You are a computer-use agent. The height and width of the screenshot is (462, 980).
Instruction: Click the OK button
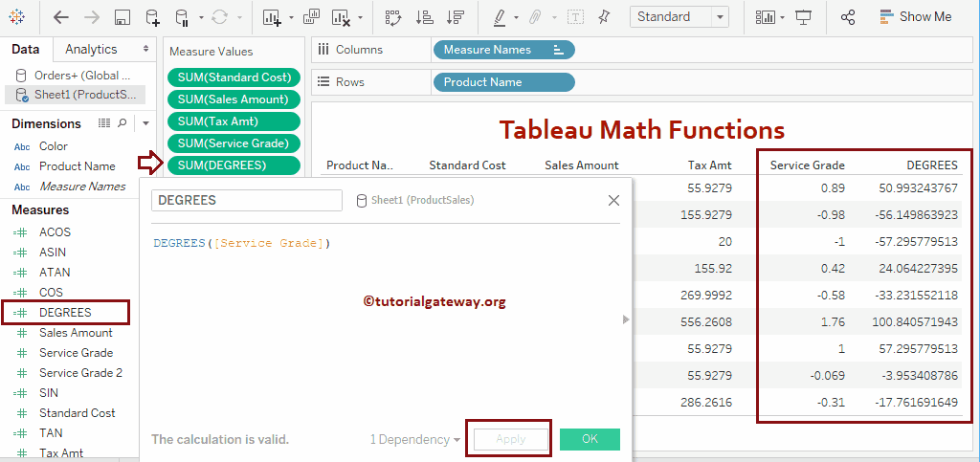tap(590, 439)
